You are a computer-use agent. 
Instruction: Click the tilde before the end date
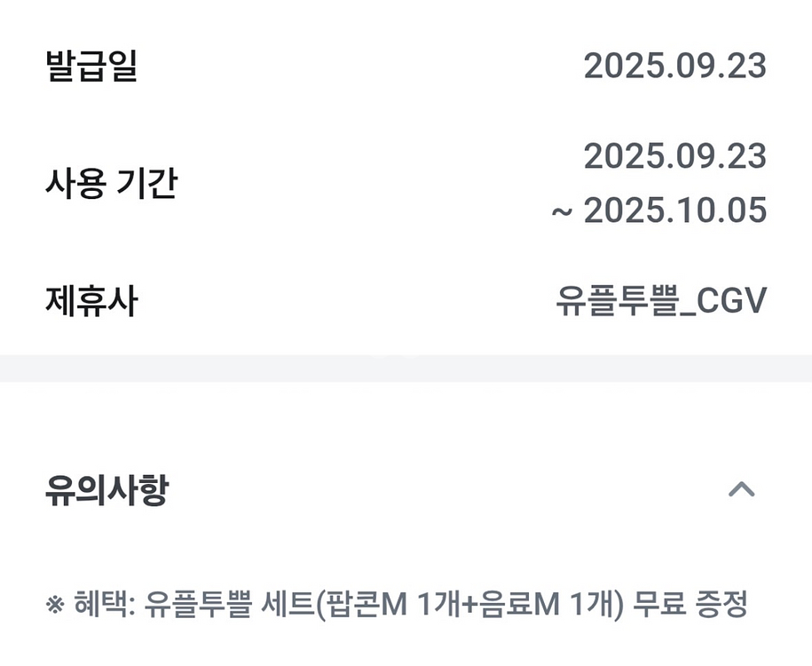[562, 213]
